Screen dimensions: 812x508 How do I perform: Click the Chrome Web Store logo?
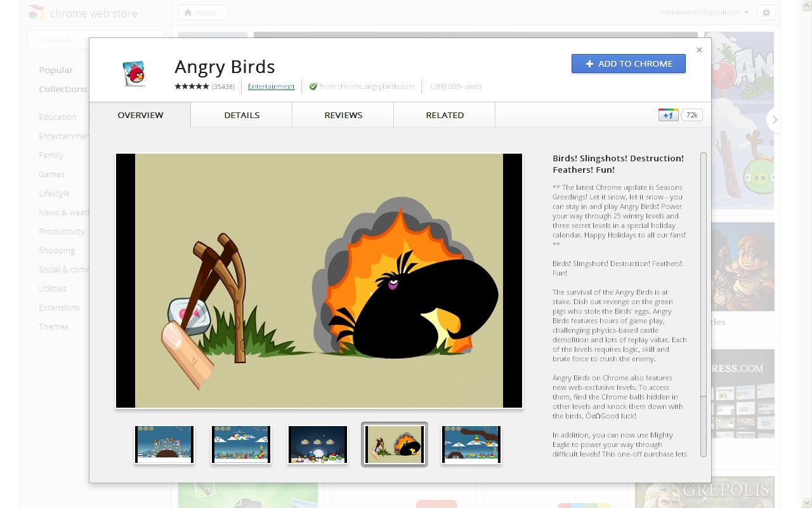83,13
